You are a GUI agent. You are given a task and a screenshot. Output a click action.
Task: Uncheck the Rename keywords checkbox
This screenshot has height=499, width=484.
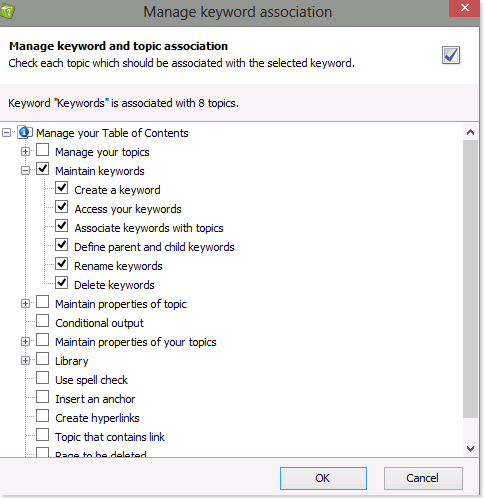62,264
